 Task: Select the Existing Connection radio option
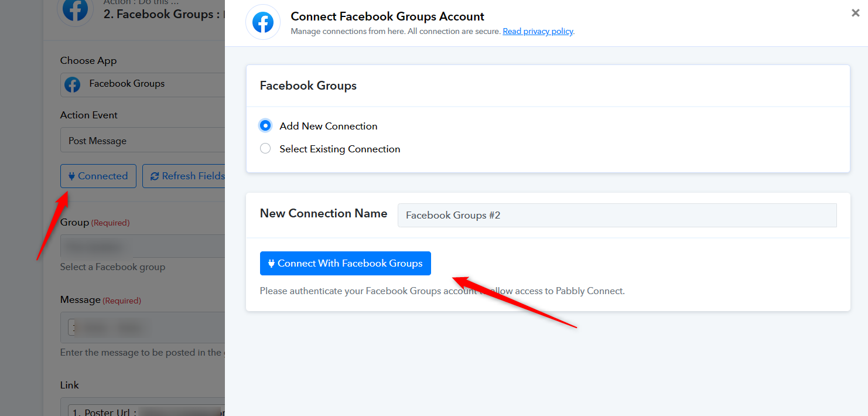(265, 149)
